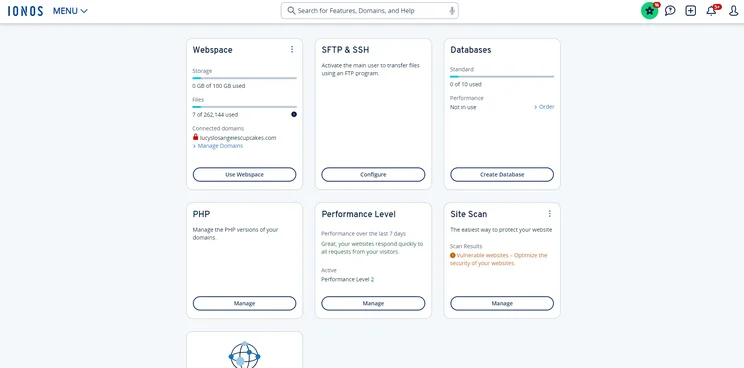This screenshot has width=744, height=368.
Task: Click the Performance Level heading
Action: (358, 214)
